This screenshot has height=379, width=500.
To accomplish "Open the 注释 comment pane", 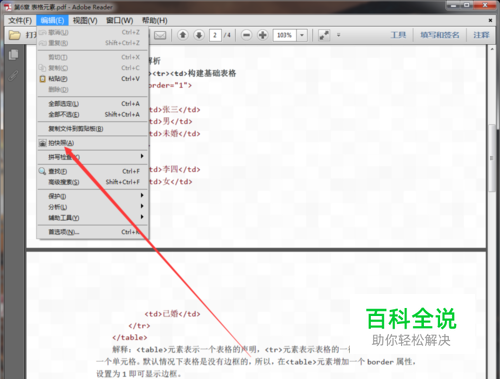I will tap(481, 35).
